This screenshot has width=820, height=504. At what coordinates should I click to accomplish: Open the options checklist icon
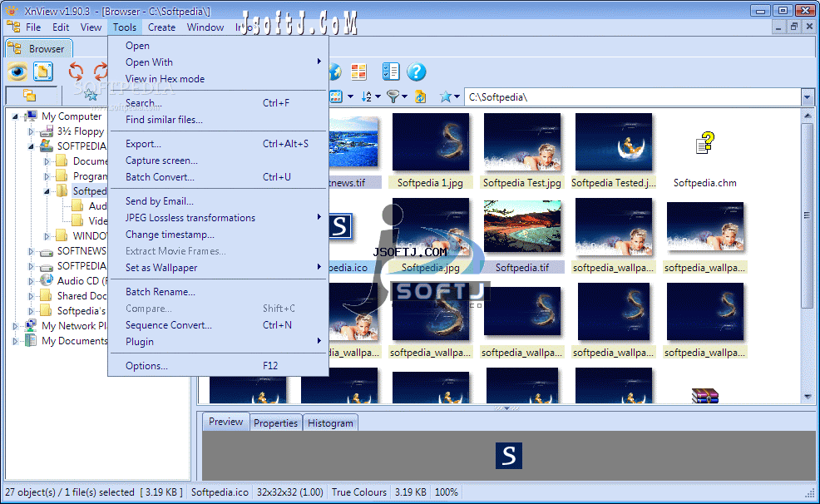(x=391, y=72)
